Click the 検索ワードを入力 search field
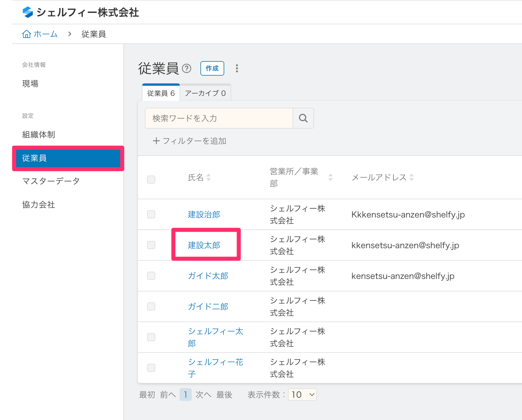The width and height of the screenshot is (522, 420). point(219,118)
